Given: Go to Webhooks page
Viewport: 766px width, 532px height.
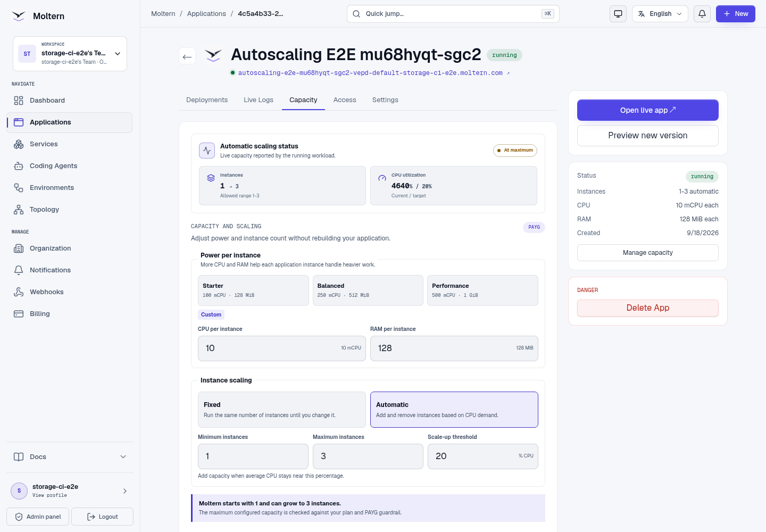Looking at the screenshot, I should pos(69,292).
